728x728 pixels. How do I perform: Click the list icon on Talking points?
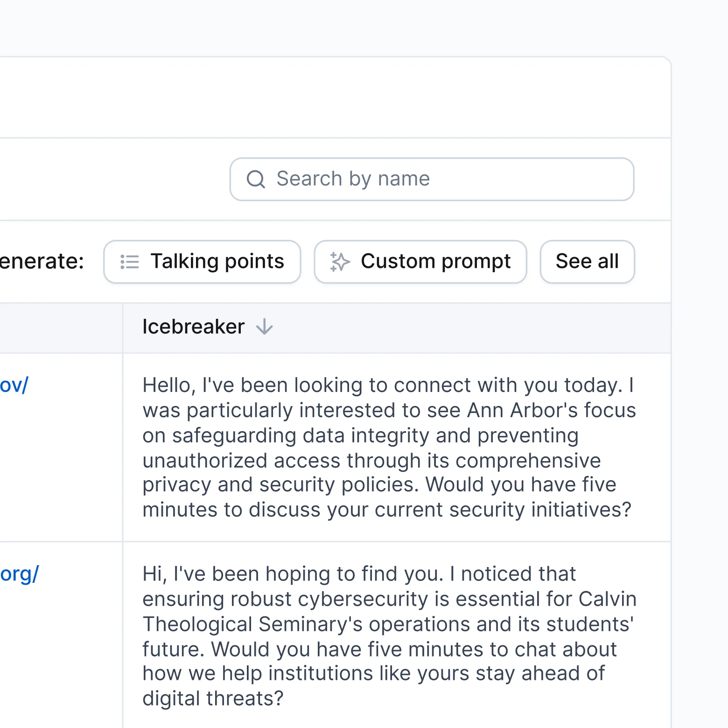pyautogui.click(x=130, y=262)
